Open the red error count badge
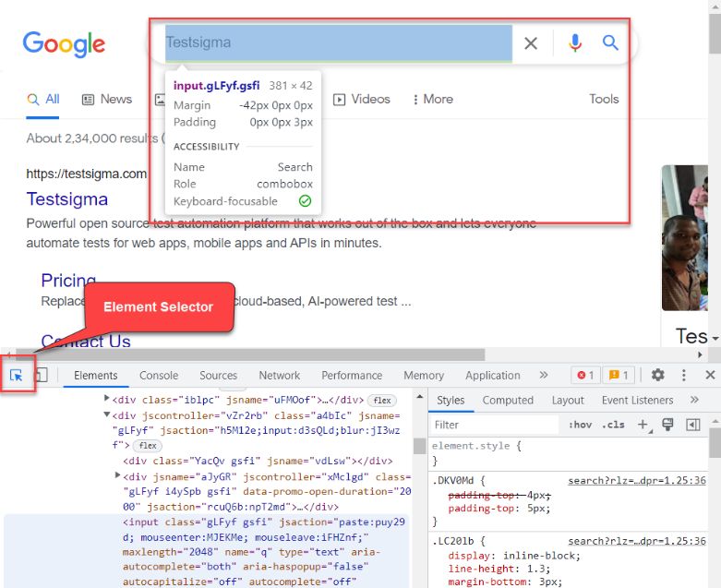This screenshot has height=588, width=721. pos(585,375)
